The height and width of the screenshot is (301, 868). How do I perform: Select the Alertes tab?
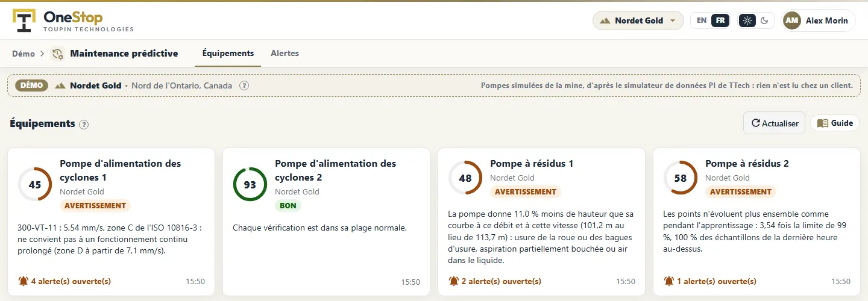click(x=285, y=53)
